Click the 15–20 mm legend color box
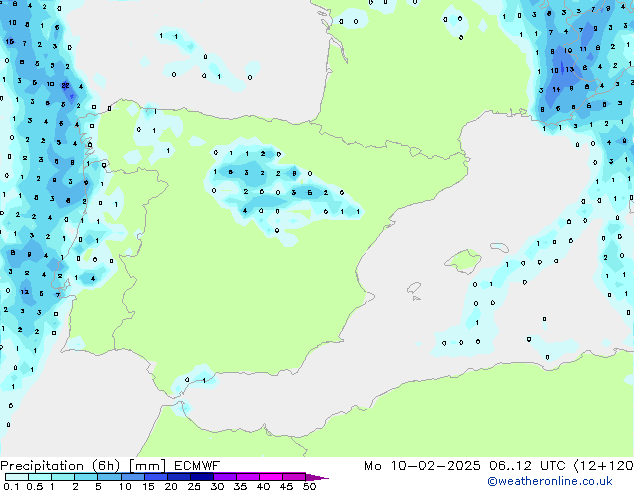Image resolution: width=634 pixels, height=490 pixels. pos(155,477)
